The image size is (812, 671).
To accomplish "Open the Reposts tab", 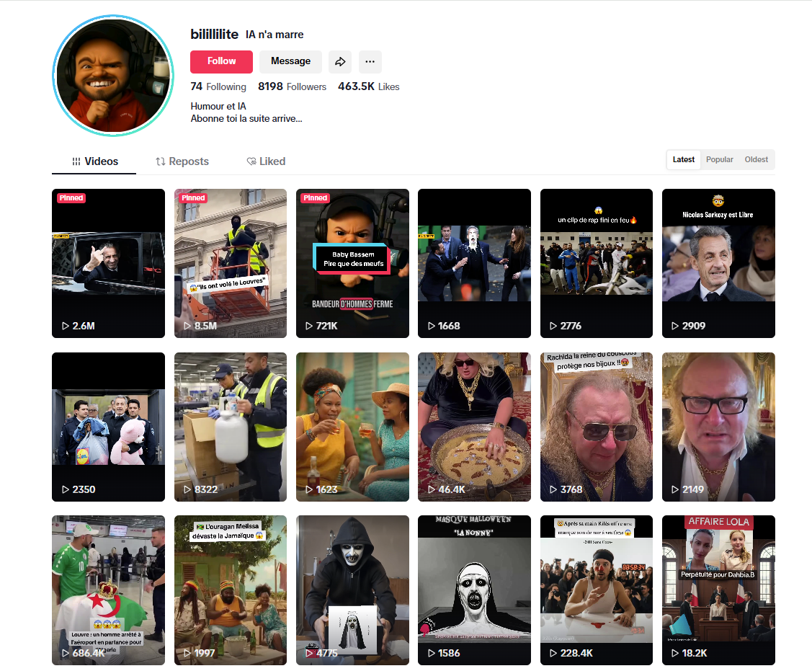I will (x=182, y=161).
